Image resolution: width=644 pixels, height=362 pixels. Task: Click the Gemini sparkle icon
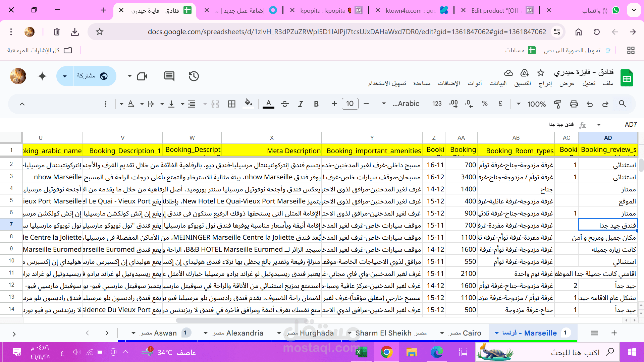coord(42,76)
